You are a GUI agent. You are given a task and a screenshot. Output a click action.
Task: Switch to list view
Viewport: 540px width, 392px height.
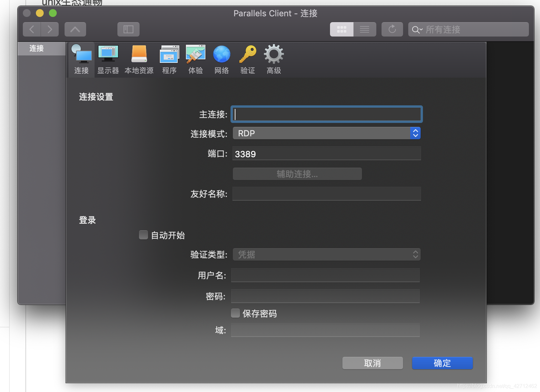[365, 29]
